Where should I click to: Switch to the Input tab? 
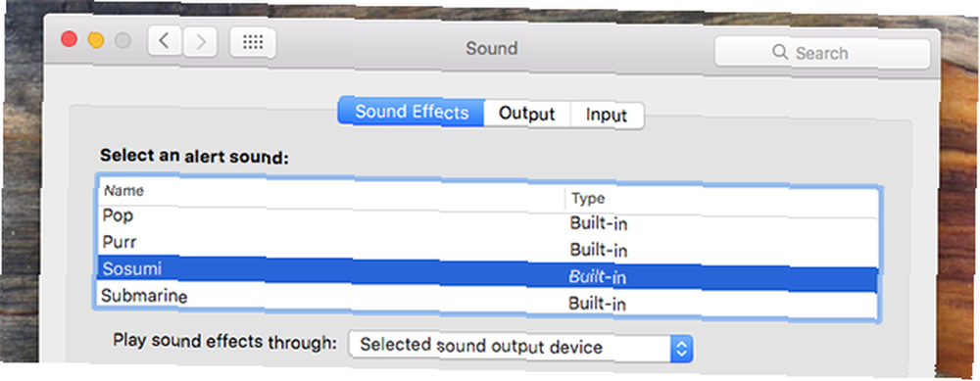607,116
